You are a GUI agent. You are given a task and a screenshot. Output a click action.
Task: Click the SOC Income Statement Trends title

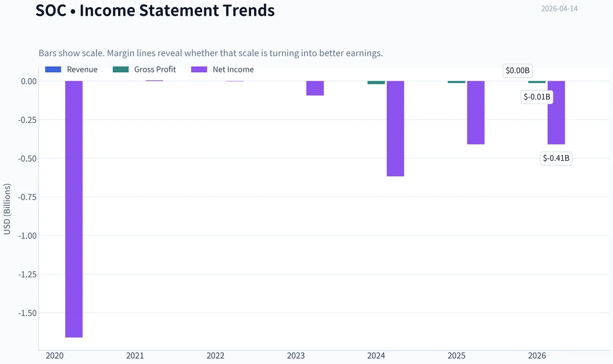tap(155, 10)
